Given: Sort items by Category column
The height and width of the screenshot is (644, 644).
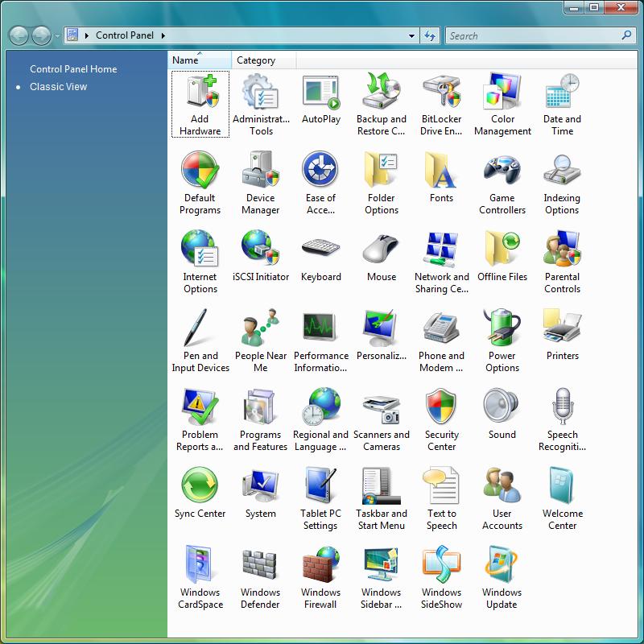Looking at the screenshot, I should [263, 60].
